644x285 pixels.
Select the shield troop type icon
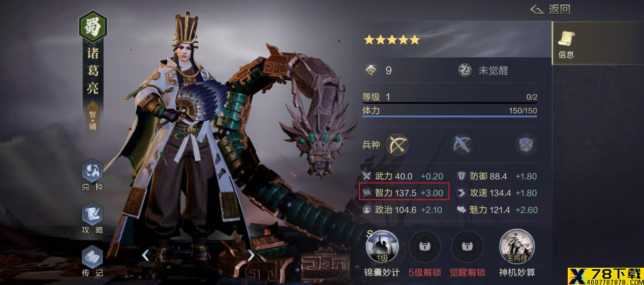coord(526,145)
